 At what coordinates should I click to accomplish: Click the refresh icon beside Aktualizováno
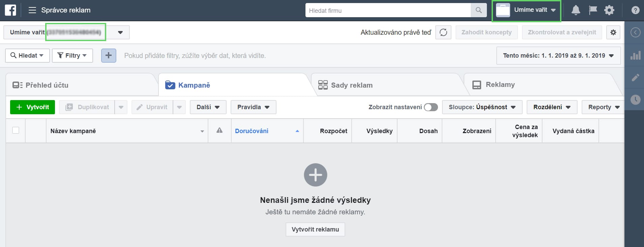[x=443, y=32]
